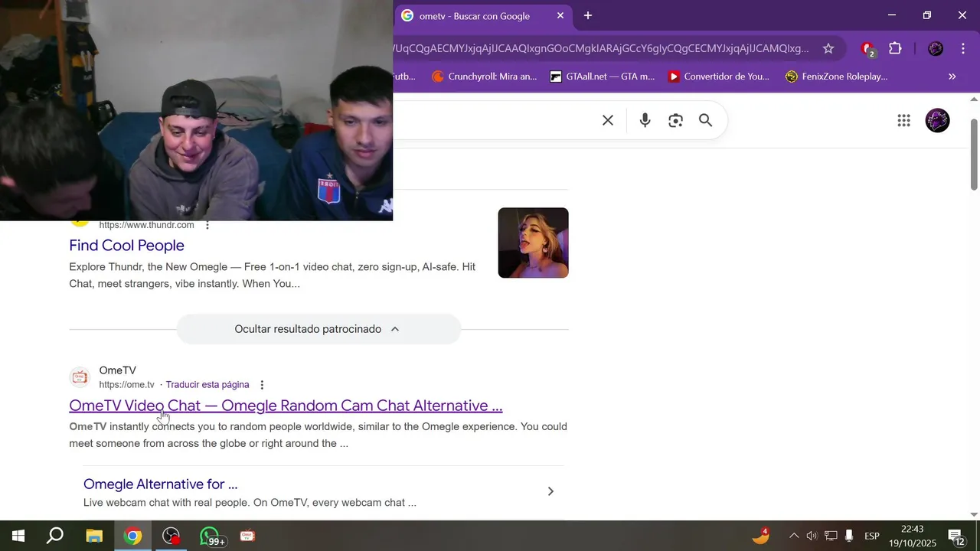The height and width of the screenshot is (551, 980).
Task: Open the FenixZone Roleplay bookmark
Action: (836, 77)
